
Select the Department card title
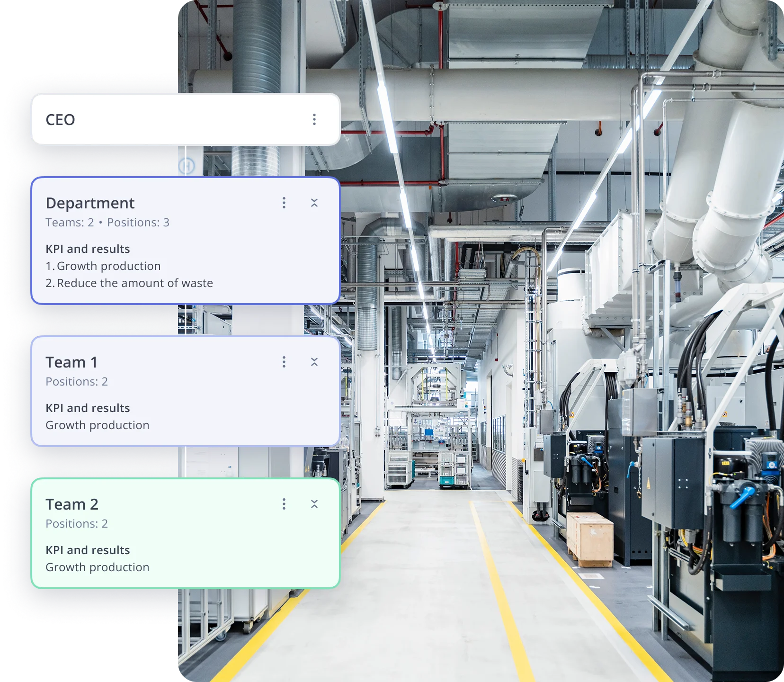point(90,203)
